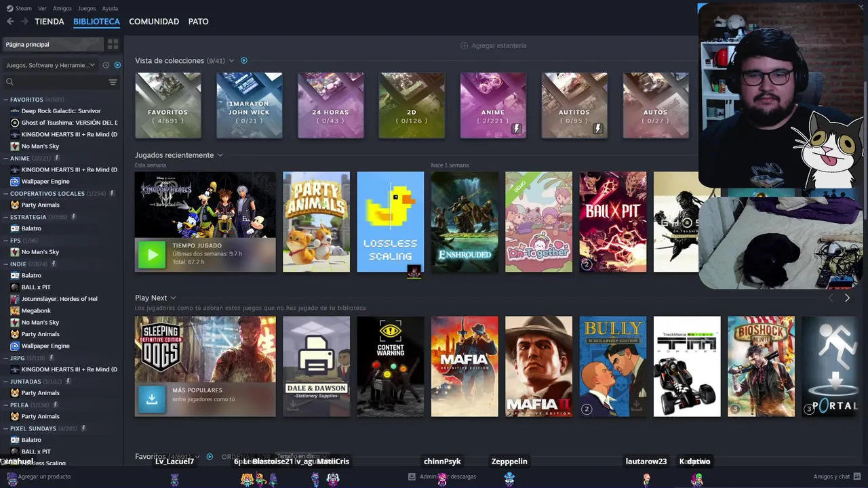Open the Amigos menu
The image size is (868, 488).
(62, 8)
